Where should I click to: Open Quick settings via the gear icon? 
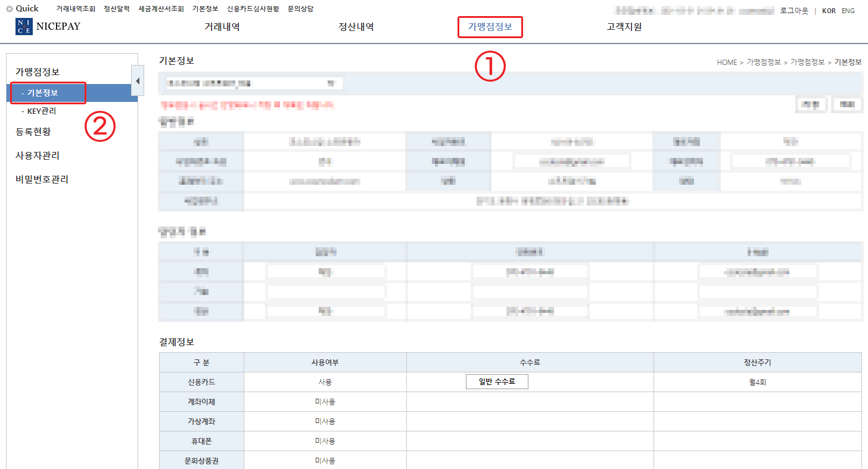(x=8, y=8)
